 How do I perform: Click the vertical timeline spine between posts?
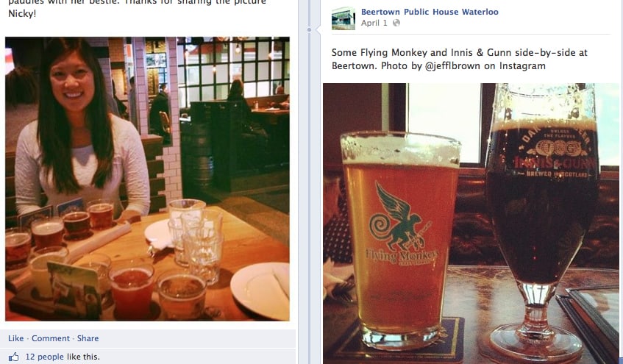309,199
